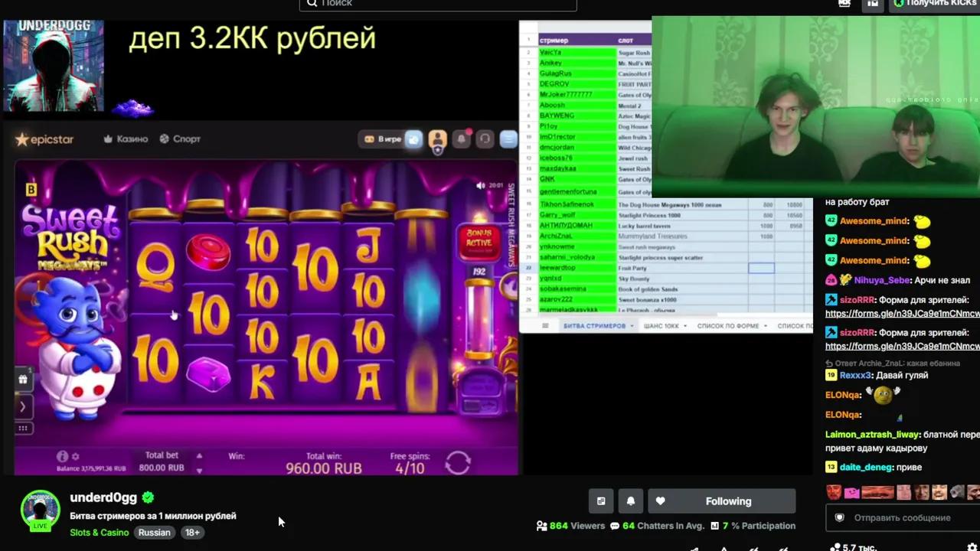Image resolution: width=980 pixels, height=551 pixels.
Task: Open epicstar notifications bell
Action: tap(462, 139)
